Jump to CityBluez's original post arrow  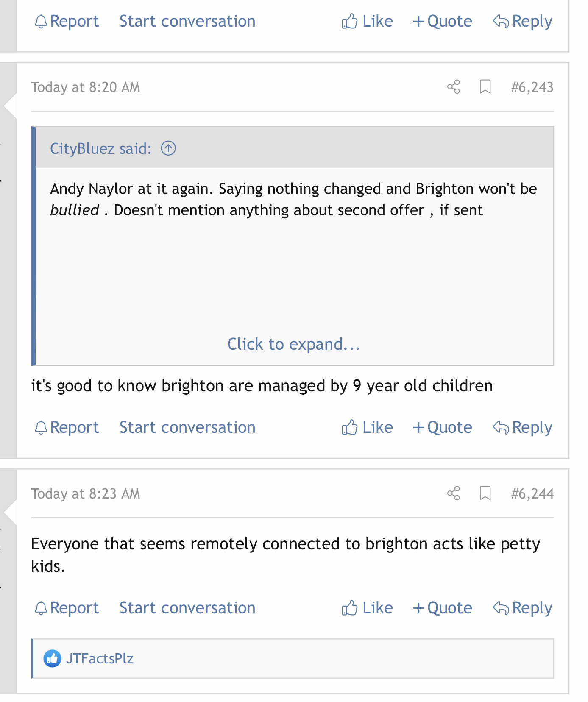[x=168, y=148]
